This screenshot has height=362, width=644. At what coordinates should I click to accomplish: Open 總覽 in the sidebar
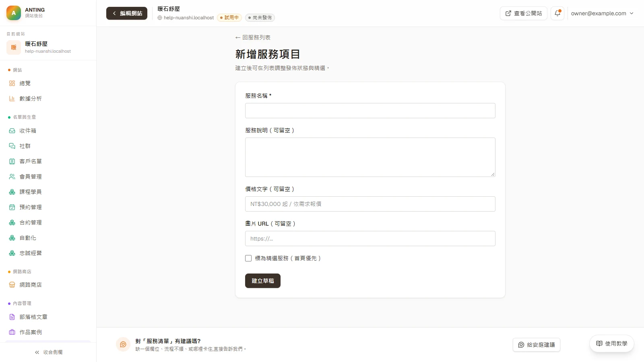(x=48, y=83)
